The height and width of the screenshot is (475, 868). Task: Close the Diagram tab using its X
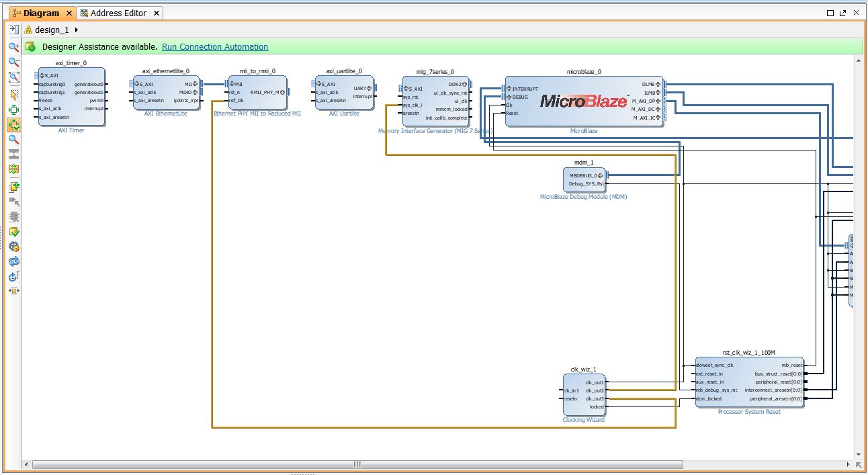[x=69, y=13]
